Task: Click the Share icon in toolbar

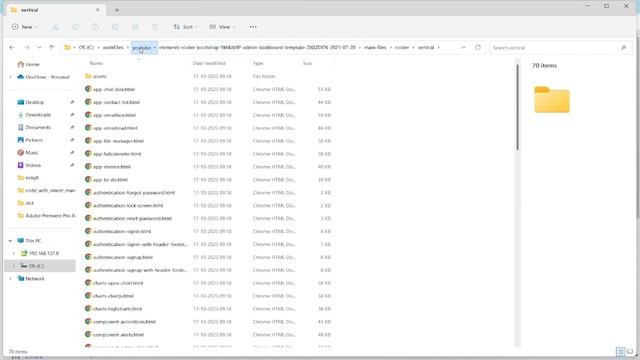Action: [135, 27]
